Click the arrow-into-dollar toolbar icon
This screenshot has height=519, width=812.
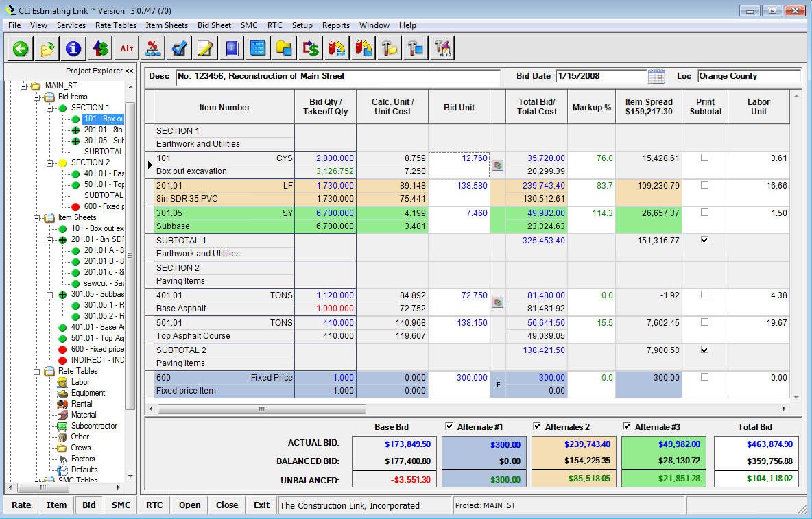[x=311, y=49]
